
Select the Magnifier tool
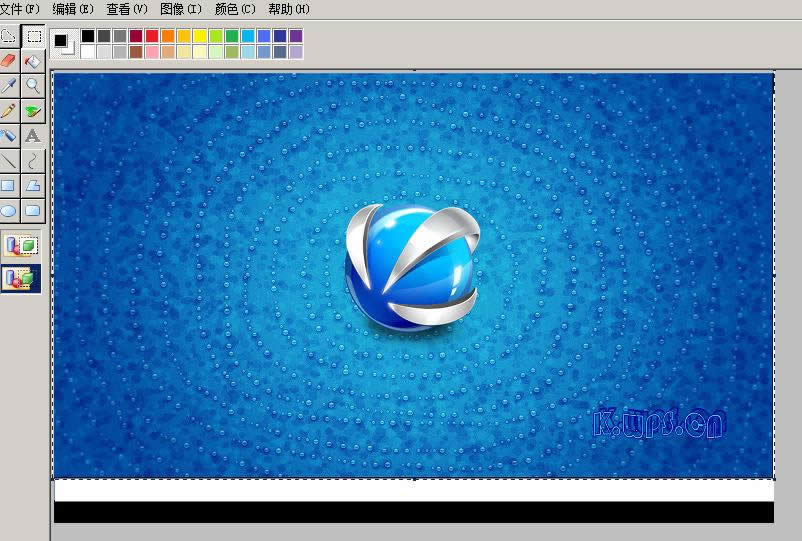tap(33, 86)
